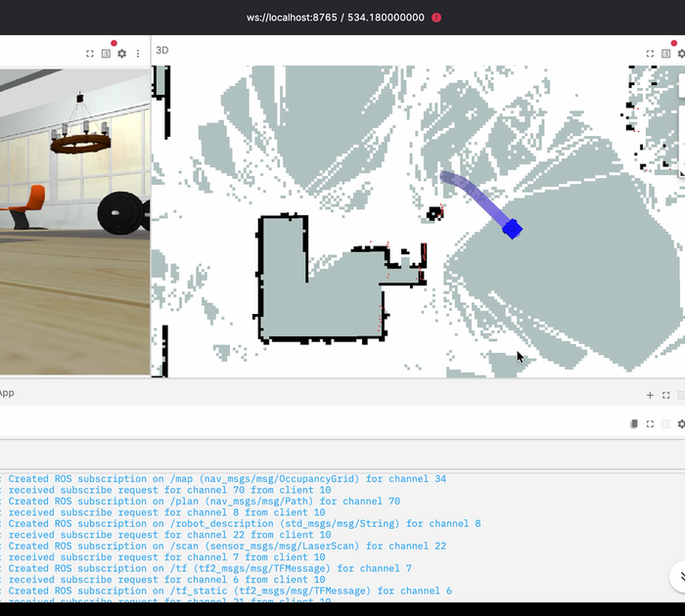Image resolution: width=685 pixels, height=616 pixels.
Task: Open panel list icon in the image panel
Action: pos(106,54)
